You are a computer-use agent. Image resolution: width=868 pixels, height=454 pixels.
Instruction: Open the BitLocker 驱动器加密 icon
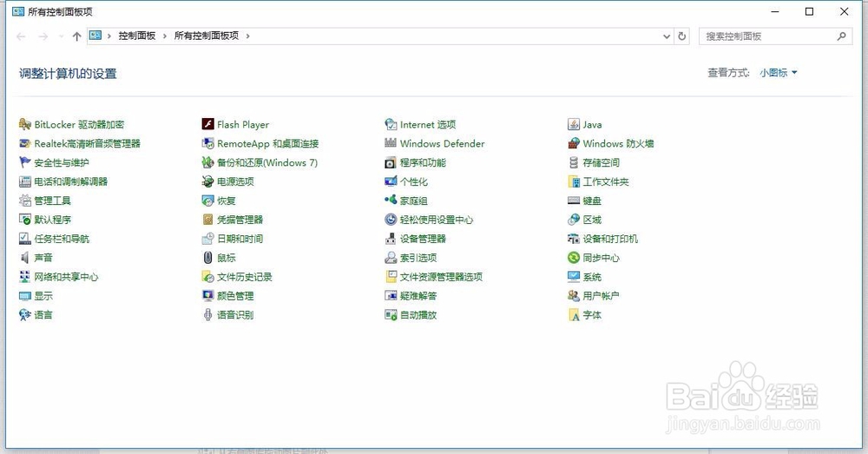coord(24,125)
